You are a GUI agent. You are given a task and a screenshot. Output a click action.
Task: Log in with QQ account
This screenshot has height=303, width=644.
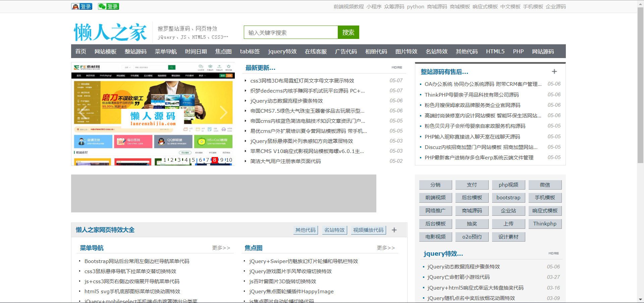coord(82,6)
